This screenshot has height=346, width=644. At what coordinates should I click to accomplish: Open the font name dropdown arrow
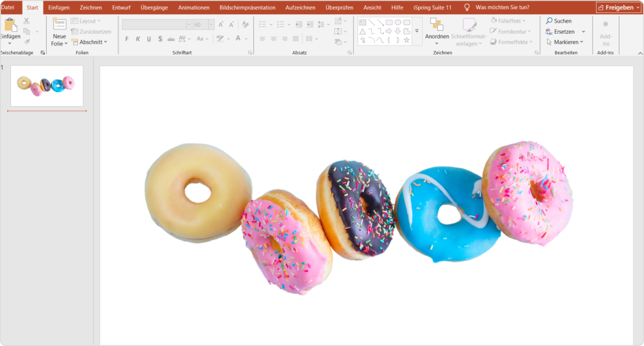[x=189, y=25]
